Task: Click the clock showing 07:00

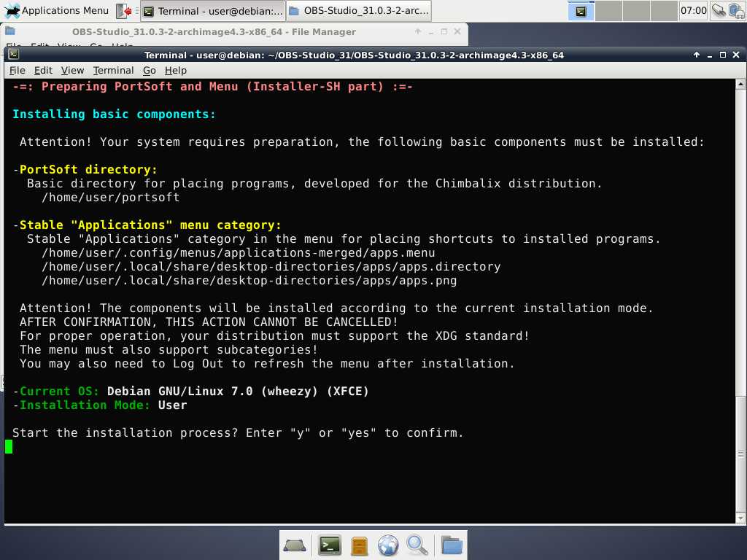Action: coord(693,10)
